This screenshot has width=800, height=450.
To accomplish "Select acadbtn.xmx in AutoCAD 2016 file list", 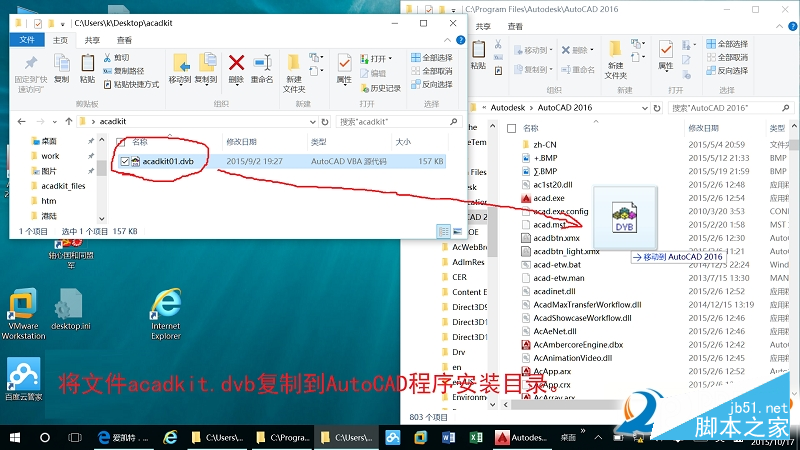I will click(556, 238).
